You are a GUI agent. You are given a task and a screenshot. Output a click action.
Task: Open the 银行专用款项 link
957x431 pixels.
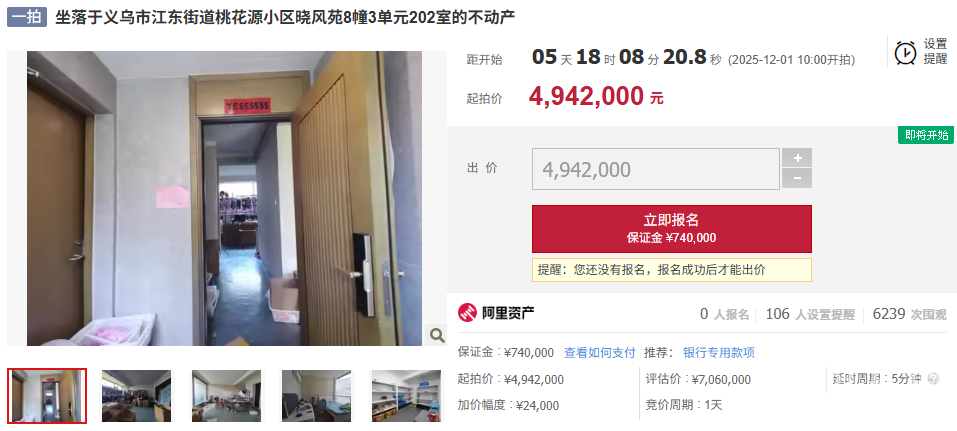[x=719, y=353]
